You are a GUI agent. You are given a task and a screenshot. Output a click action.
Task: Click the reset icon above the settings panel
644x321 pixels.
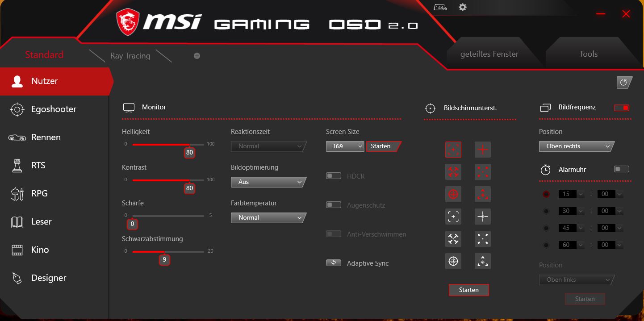click(624, 82)
